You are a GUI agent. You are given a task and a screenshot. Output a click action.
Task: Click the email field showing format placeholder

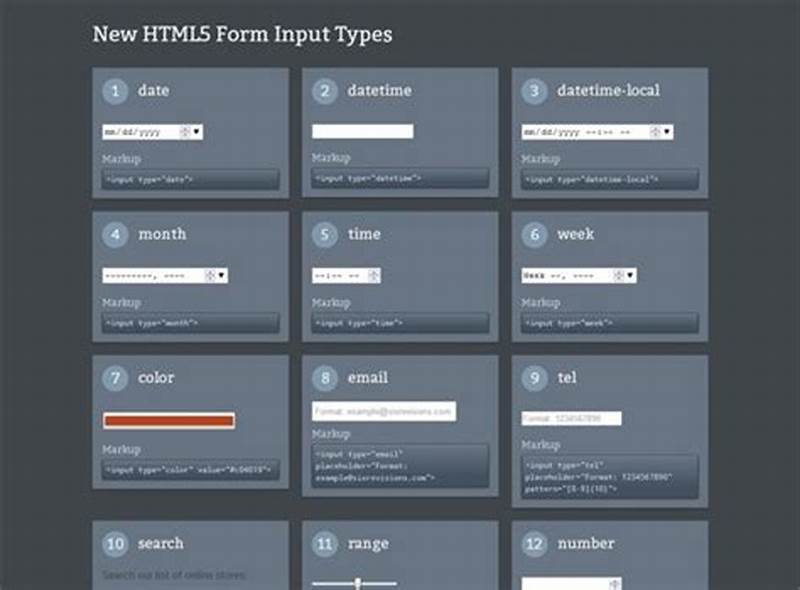point(383,411)
